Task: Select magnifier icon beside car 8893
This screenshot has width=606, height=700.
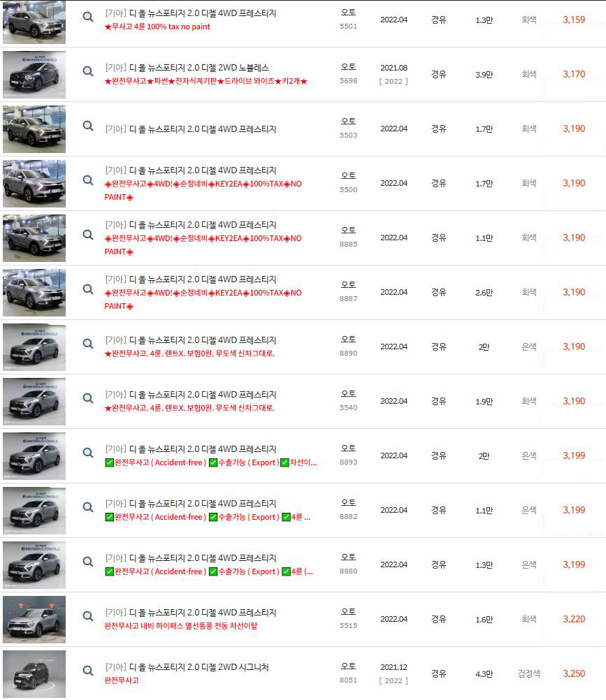Action: (x=88, y=453)
